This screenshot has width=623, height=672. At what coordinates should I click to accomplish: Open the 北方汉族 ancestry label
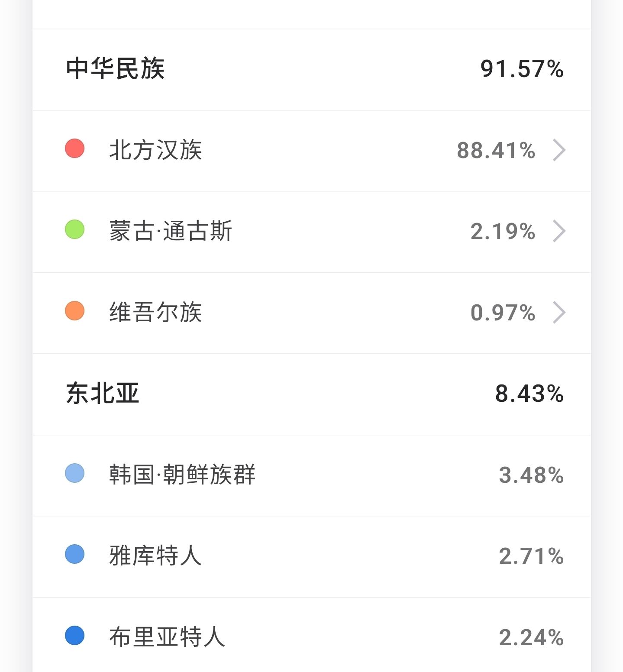tap(155, 150)
